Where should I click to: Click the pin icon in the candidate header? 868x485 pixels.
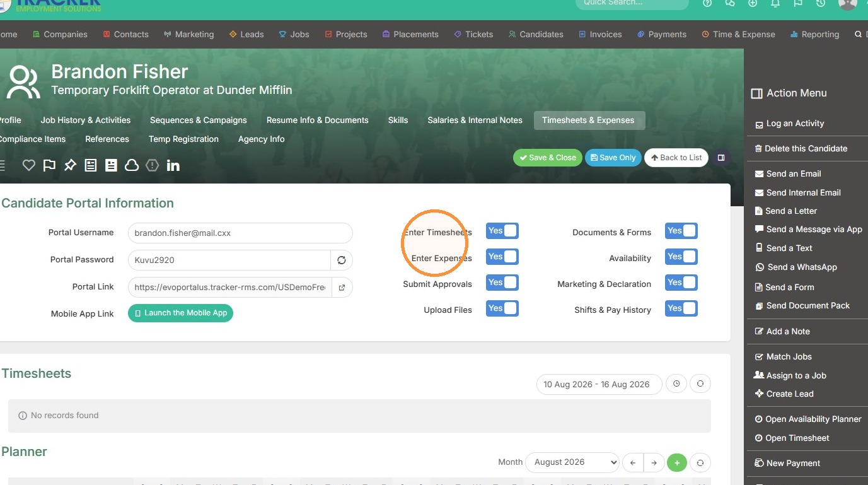click(x=70, y=165)
